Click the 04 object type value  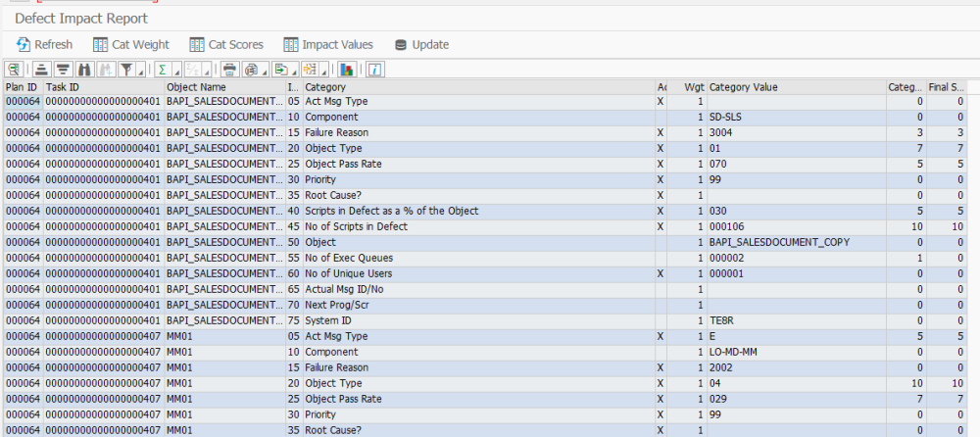point(797,383)
